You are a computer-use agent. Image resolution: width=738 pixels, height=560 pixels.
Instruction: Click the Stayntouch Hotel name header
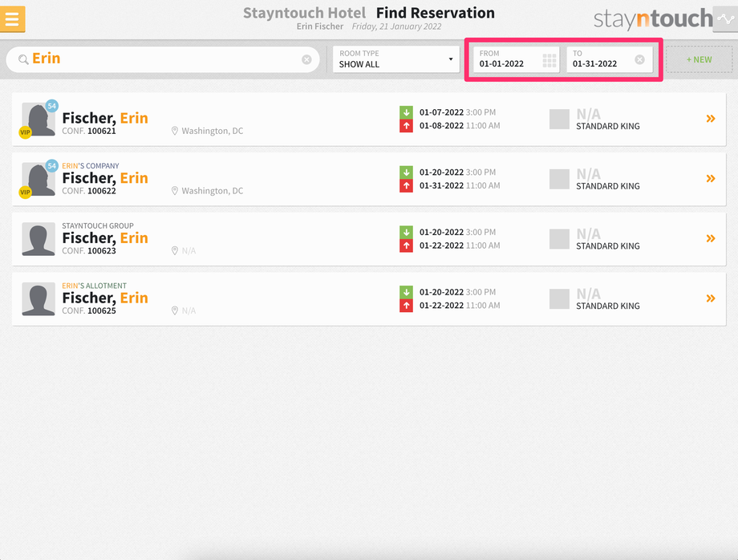[x=304, y=13]
